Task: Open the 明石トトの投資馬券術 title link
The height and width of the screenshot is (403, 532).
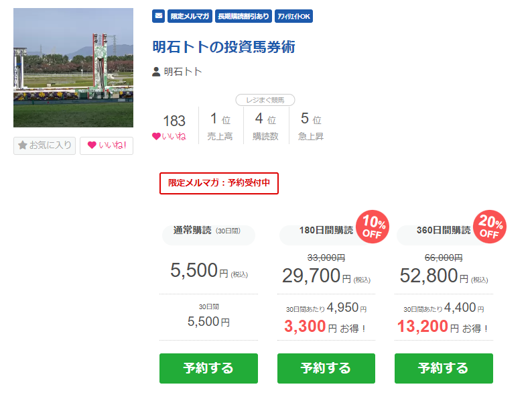Action: (x=224, y=47)
